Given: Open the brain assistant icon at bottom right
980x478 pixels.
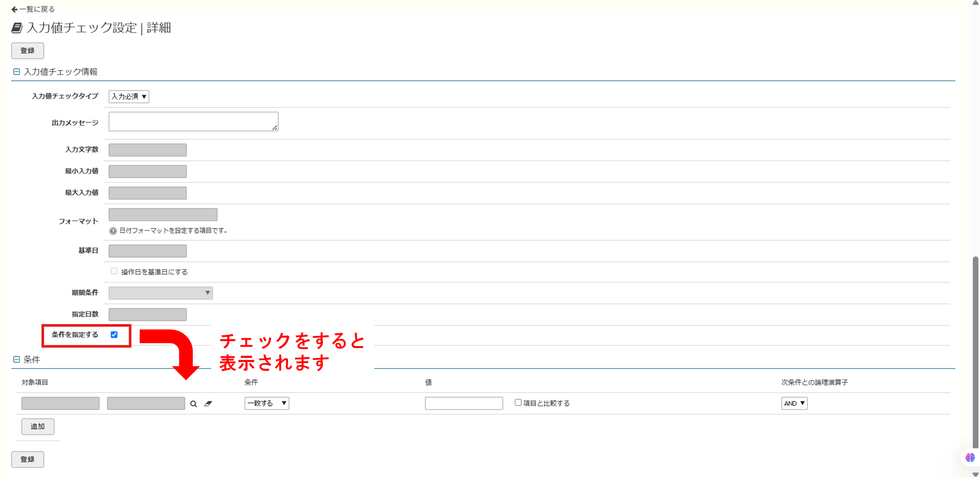Looking at the screenshot, I should tap(970, 457).
